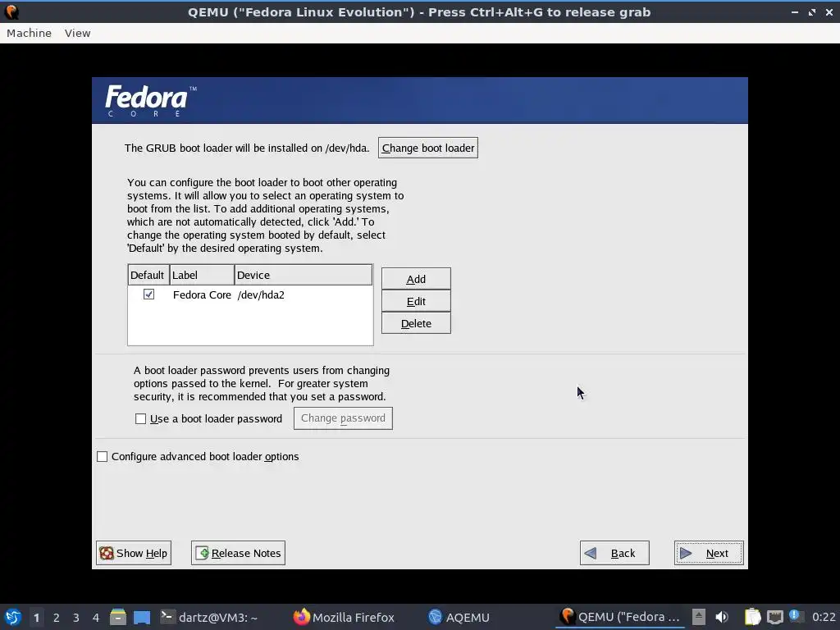Enable Use a boot loader password
The height and width of the screenshot is (630, 840).
tap(140, 419)
